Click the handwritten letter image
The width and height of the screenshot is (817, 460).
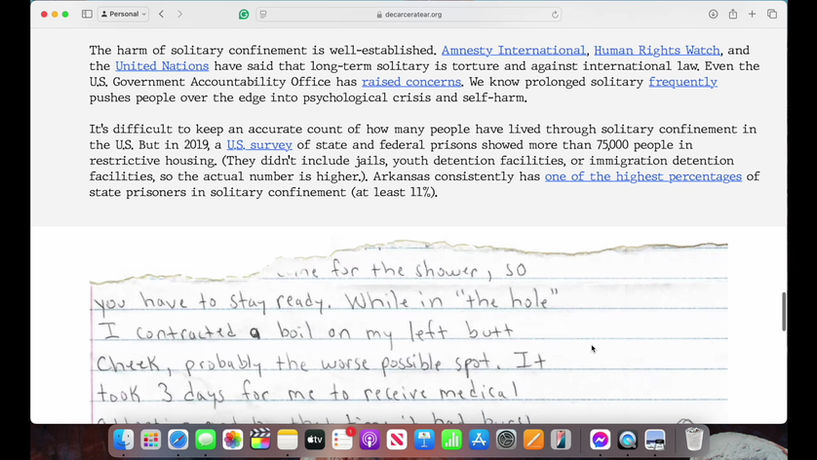tap(408, 331)
